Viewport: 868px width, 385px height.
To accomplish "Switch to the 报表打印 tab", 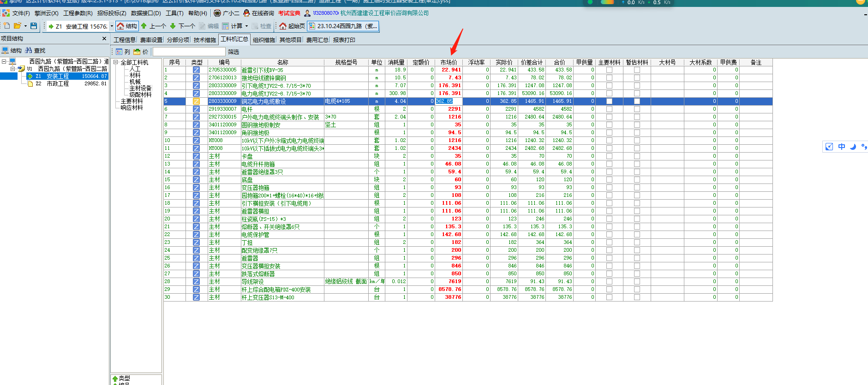I will (344, 40).
